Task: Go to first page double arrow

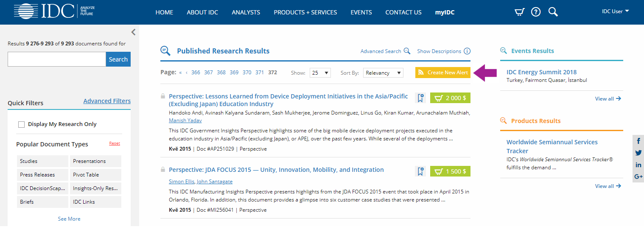Action: 180,73
